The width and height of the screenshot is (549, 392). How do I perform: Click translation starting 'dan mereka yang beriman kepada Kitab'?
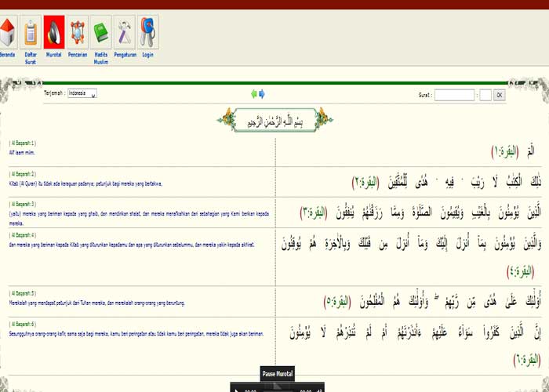(x=132, y=245)
